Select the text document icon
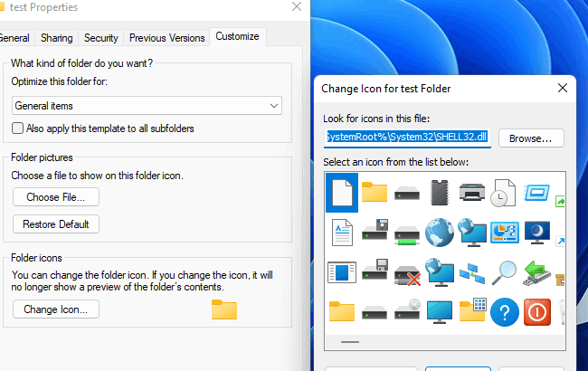 [342, 233]
